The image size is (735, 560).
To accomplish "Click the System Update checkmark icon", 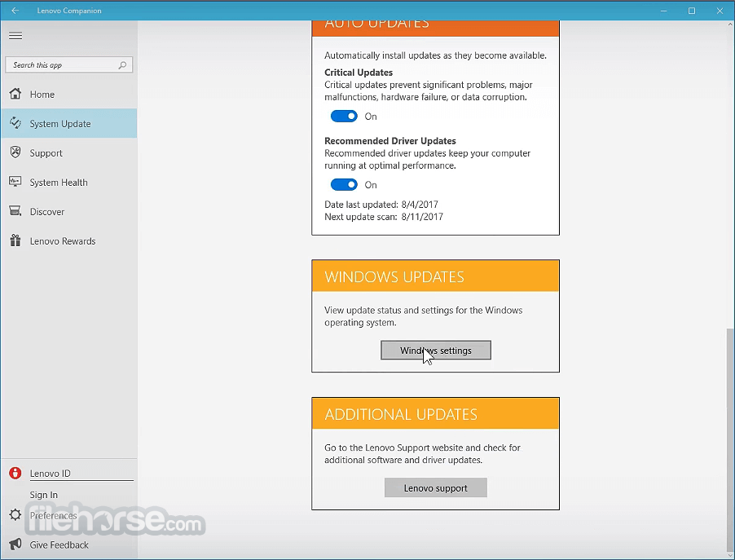I will [15, 123].
